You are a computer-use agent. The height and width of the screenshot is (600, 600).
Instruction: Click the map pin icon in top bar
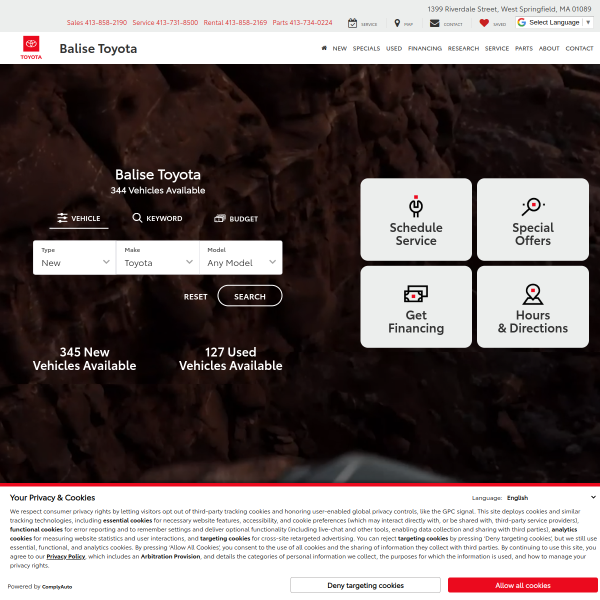tap(397, 23)
